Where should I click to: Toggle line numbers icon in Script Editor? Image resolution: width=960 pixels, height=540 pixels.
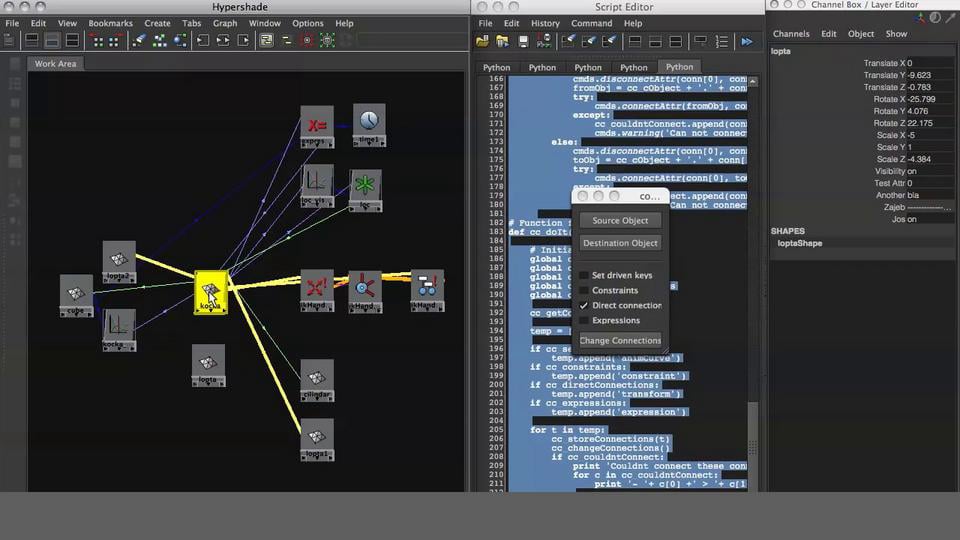(x=721, y=42)
